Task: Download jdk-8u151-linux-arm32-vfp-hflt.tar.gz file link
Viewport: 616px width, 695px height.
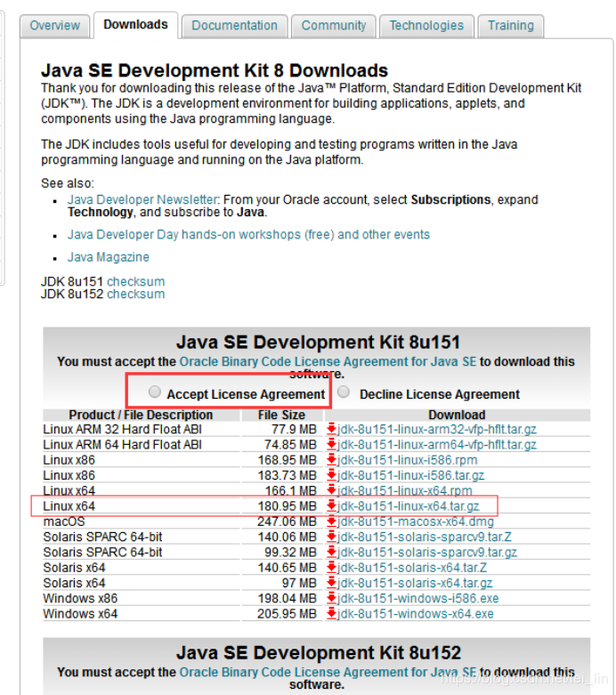Action: [x=437, y=430]
